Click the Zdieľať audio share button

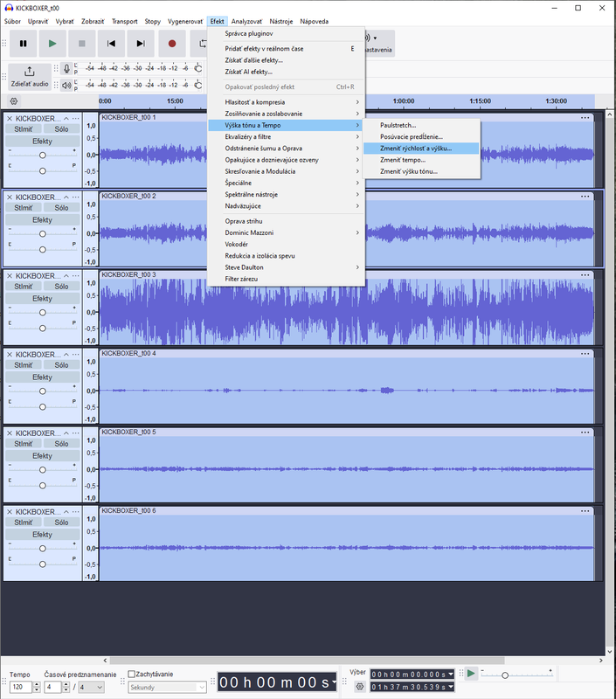[x=30, y=77]
